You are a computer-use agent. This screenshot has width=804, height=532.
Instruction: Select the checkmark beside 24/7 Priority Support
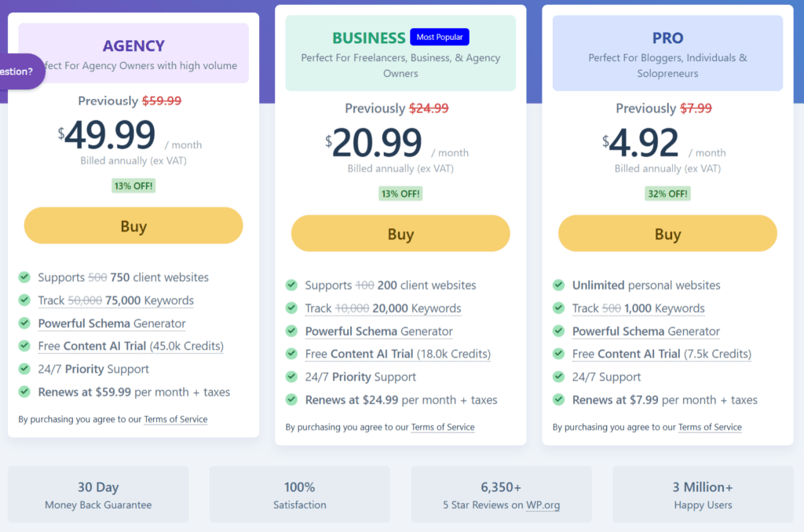pyautogui.click(x=24, y=369)
